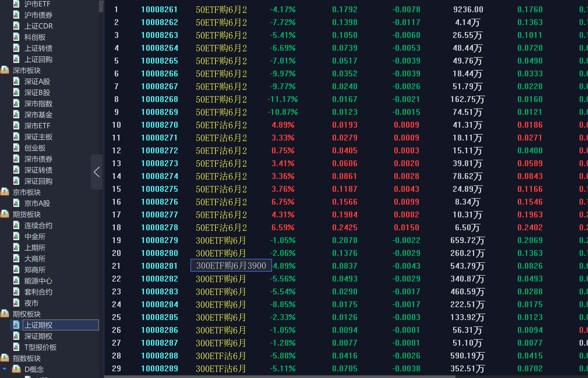
Task: Click the 深市板块 folder icon
Action: tap(5, 70)
